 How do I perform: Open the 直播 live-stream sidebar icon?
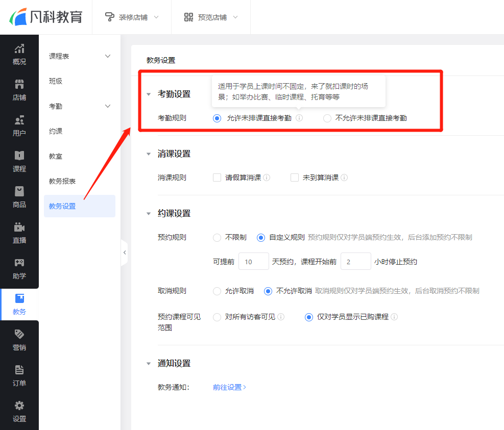pyautogui.click(x=19, y=227)
